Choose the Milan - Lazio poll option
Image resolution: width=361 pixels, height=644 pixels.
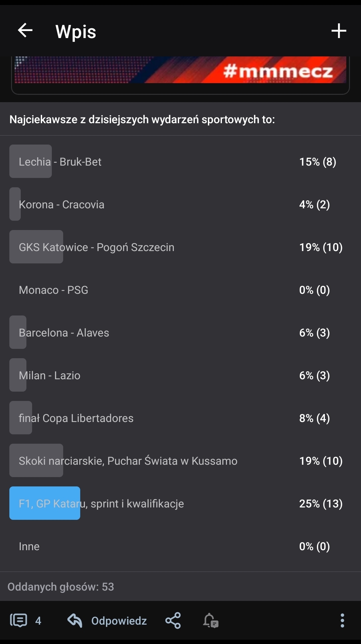tap(49, 376)
